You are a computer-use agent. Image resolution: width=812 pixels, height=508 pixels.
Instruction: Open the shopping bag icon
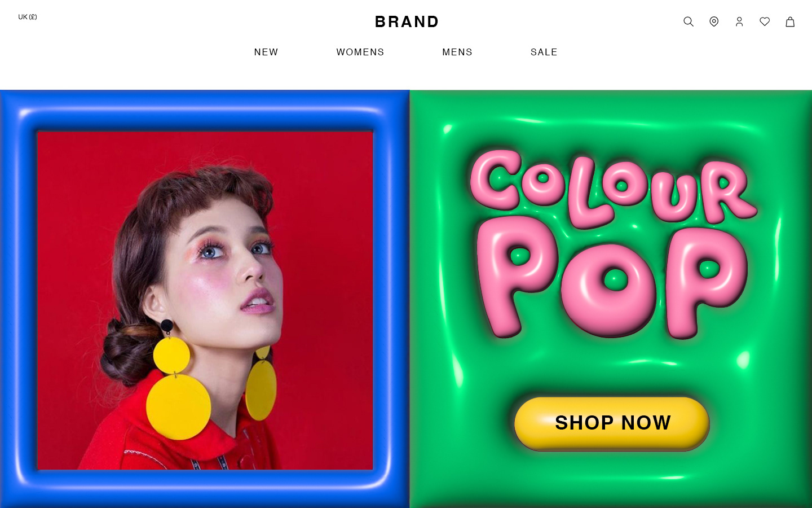(x=790, y=21)
